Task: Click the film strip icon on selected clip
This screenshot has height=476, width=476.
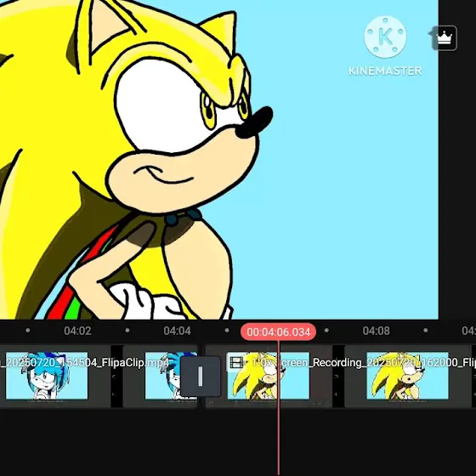Action: [236, 362]
